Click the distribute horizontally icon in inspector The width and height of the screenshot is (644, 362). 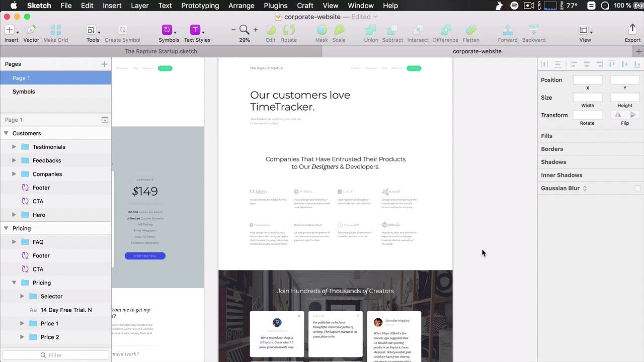click(544, 64)
